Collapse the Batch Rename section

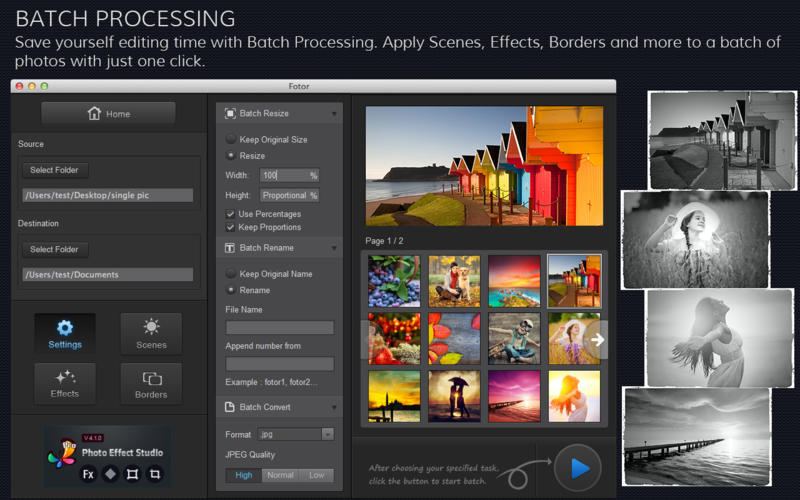click(x=334, y=247)
